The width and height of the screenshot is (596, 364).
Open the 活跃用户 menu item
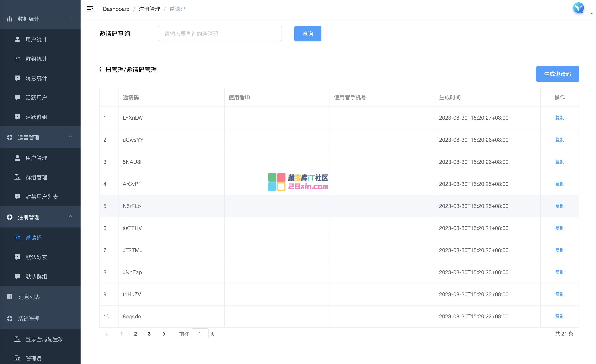[x=36, y=97]
